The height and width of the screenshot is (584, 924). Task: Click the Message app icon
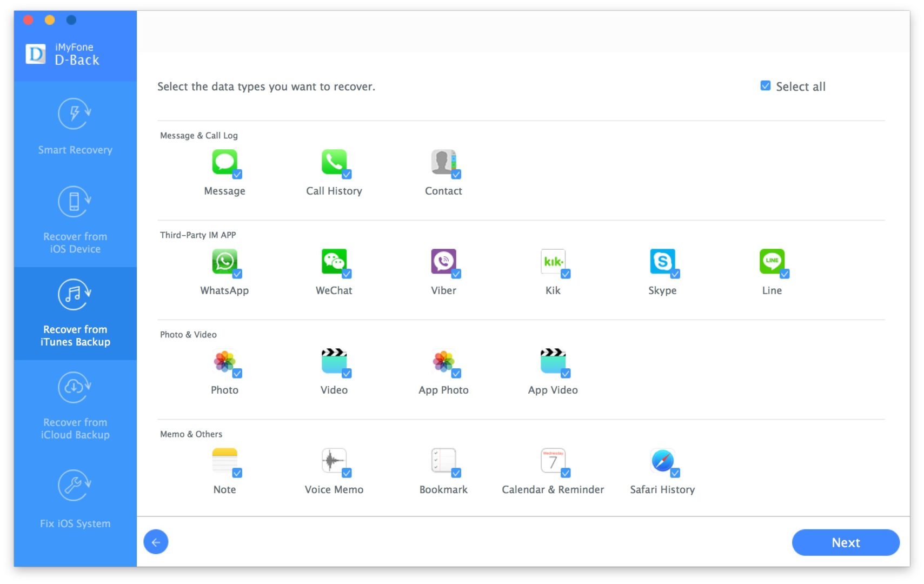[224, 162]
